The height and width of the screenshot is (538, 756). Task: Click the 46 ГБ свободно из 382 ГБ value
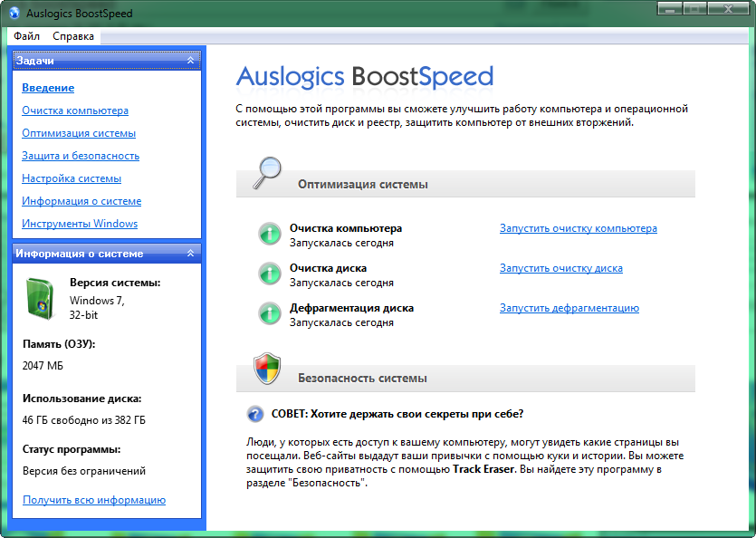coord(83,420)
